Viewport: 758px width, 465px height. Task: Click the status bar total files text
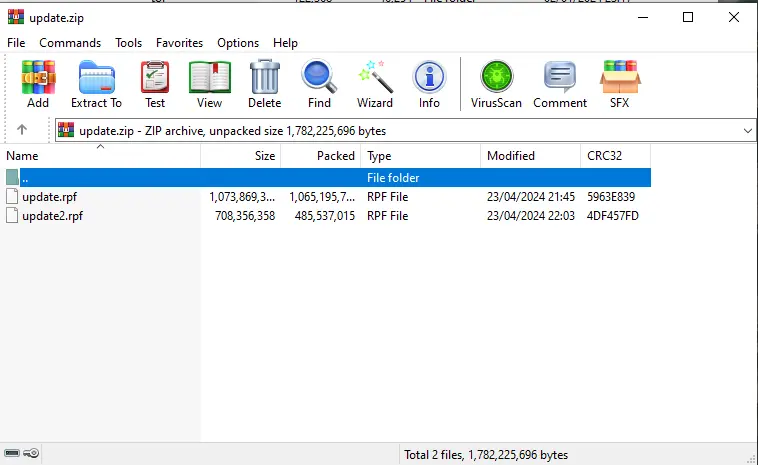pos(486,455)
